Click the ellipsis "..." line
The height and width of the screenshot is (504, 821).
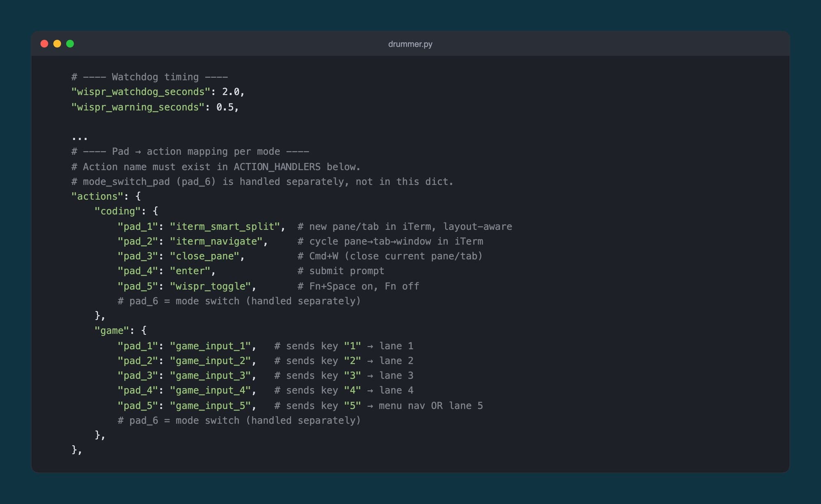[x=80, y=139]
